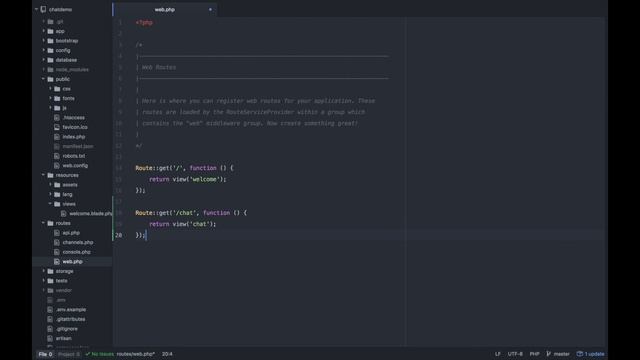Click the code line return view('chat');
Image resolution: width=640 pixels, height=360 pixels.
[182, 224]
